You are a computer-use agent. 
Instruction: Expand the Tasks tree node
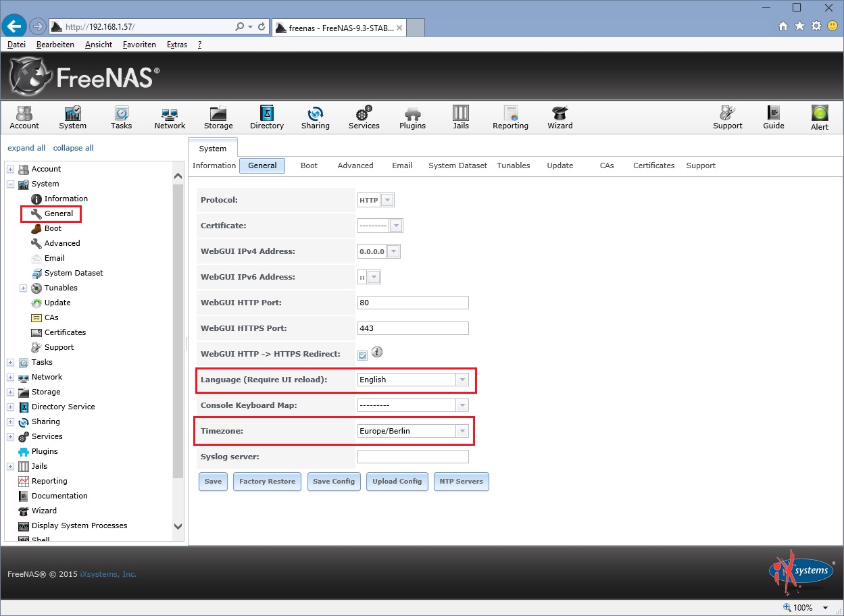(11, 362)
